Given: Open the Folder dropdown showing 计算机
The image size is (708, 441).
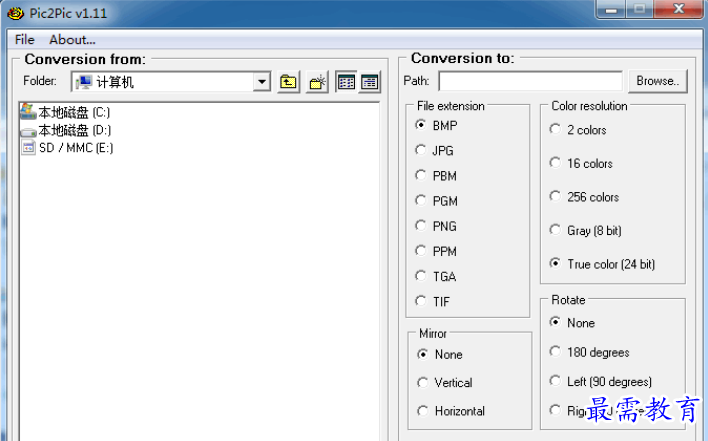Looking at the screenshot, I should (261, 82).
